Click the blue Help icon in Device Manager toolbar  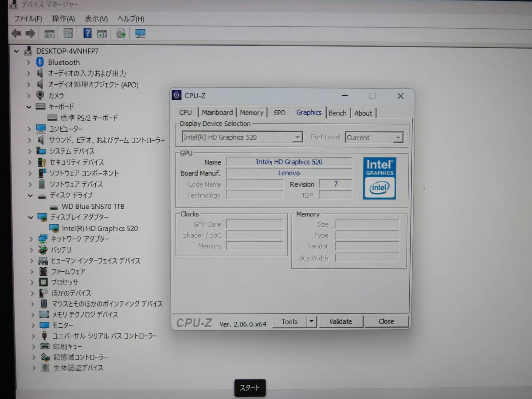(87, 34)
